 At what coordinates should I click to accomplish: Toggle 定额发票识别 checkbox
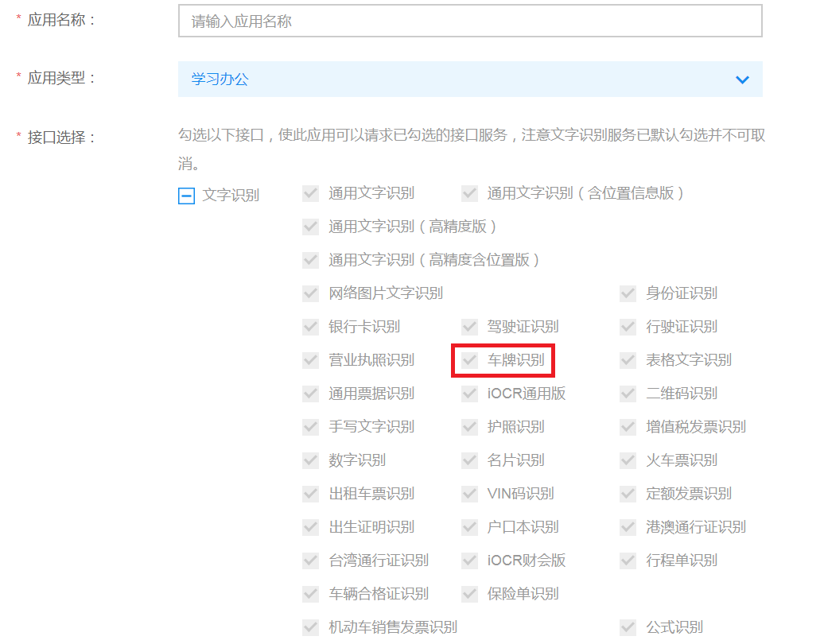tap(628, 494)
